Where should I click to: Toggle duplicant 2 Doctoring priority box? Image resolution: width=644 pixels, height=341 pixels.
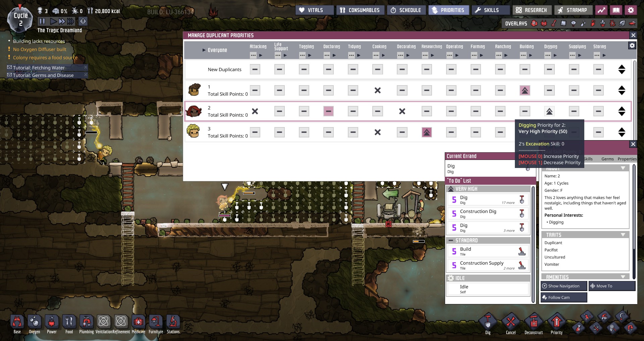pyautogui.click(x=328, y=111)
